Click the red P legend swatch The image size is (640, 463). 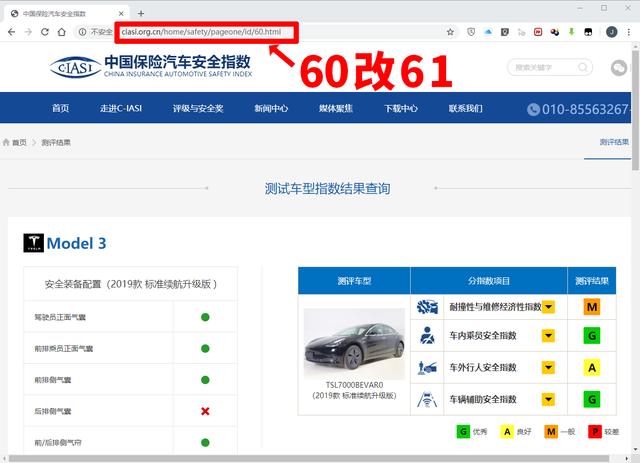pyautogui.click(x=595, y=432)
